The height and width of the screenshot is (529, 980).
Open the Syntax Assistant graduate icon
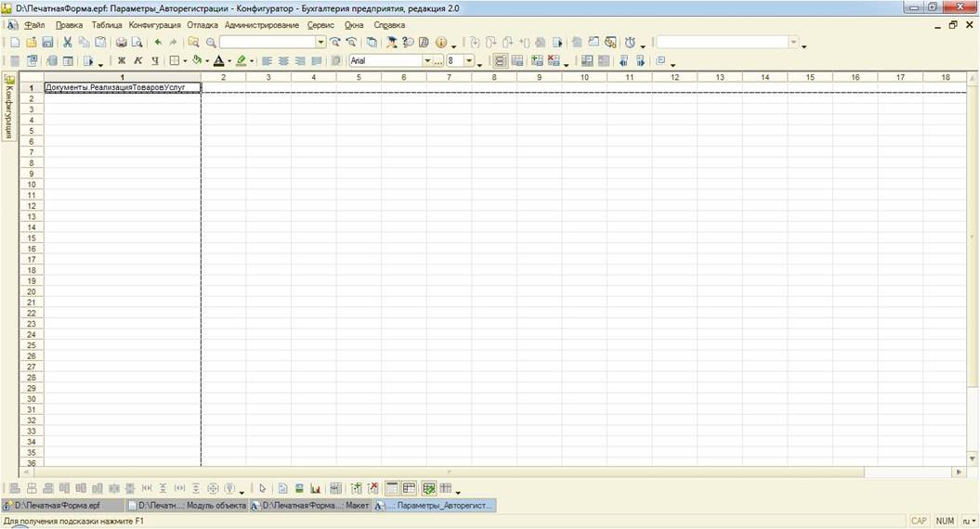tap(392, 43)
